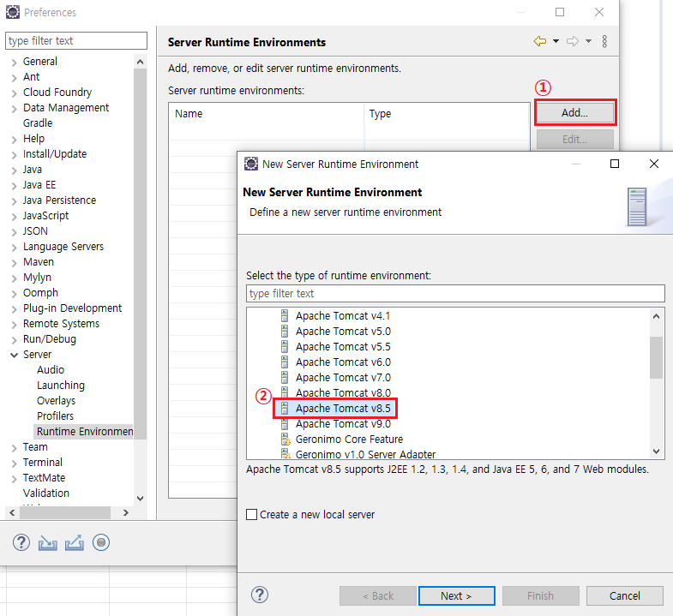Click the New Server Runtime Environment title icon
Viewport: 673px width, 616px height.
pos(251,164)
